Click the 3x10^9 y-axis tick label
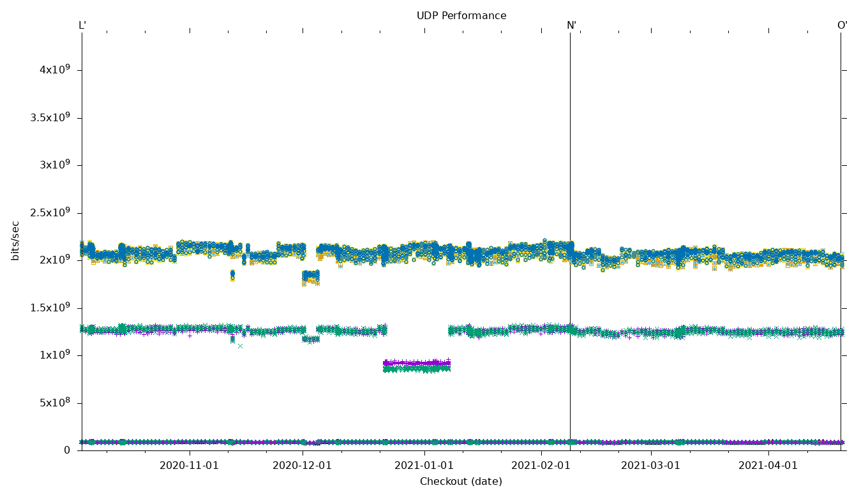 [56, 164]
